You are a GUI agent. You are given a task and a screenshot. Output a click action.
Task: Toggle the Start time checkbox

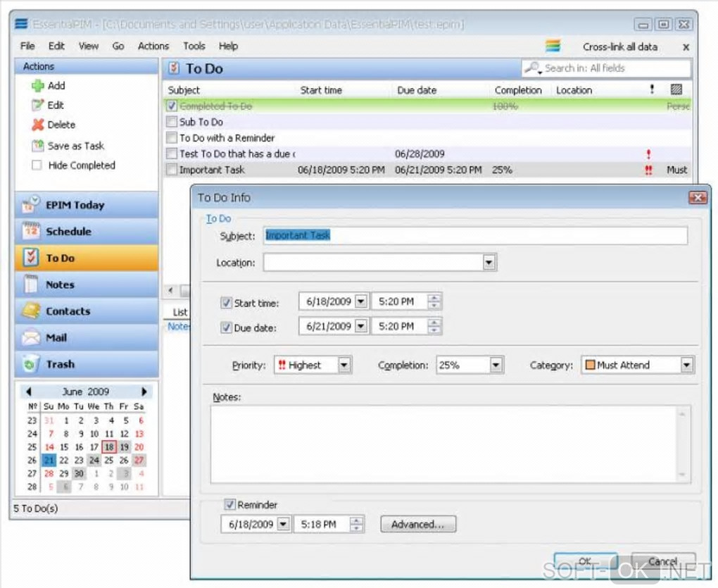pyautogui.click(x=226, y=303)
